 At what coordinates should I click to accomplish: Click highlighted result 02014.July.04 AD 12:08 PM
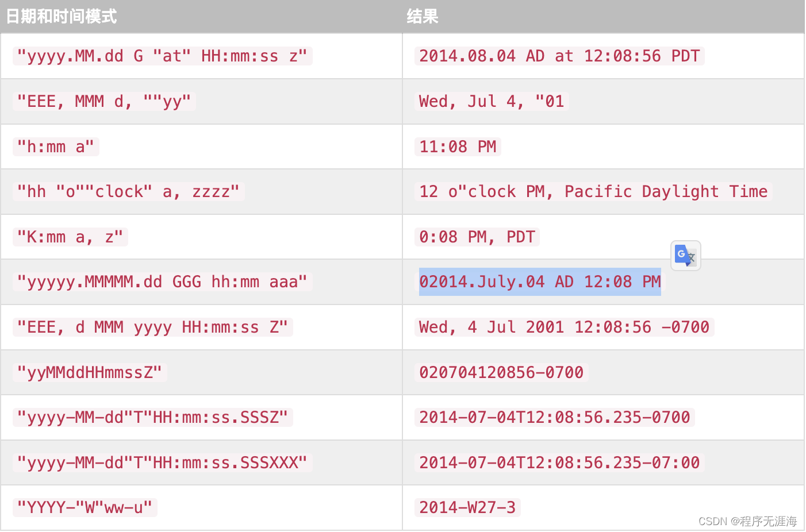[x=540, y=282]
